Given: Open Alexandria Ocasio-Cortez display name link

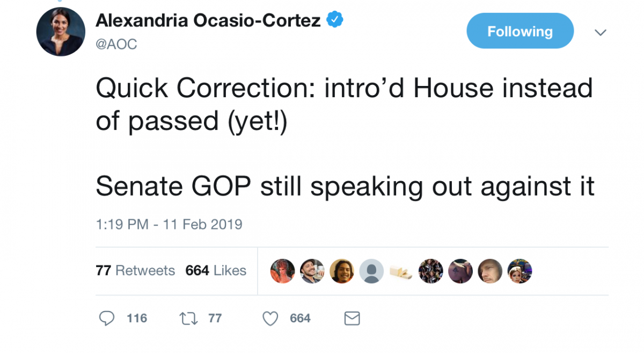Looking at the screenshot, I should pos(208,20).
